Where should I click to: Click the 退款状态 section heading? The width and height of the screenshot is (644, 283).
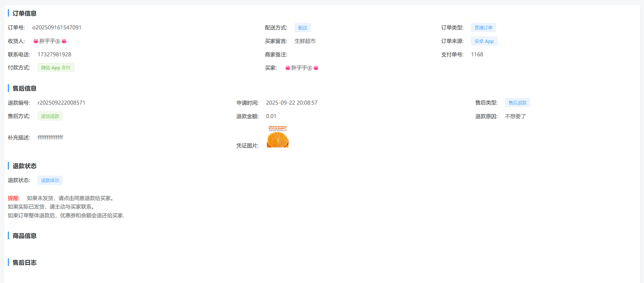[25, 166]
